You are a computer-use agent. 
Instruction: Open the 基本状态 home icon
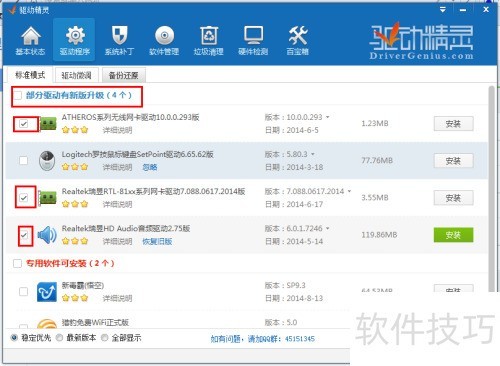coord(30,40)
